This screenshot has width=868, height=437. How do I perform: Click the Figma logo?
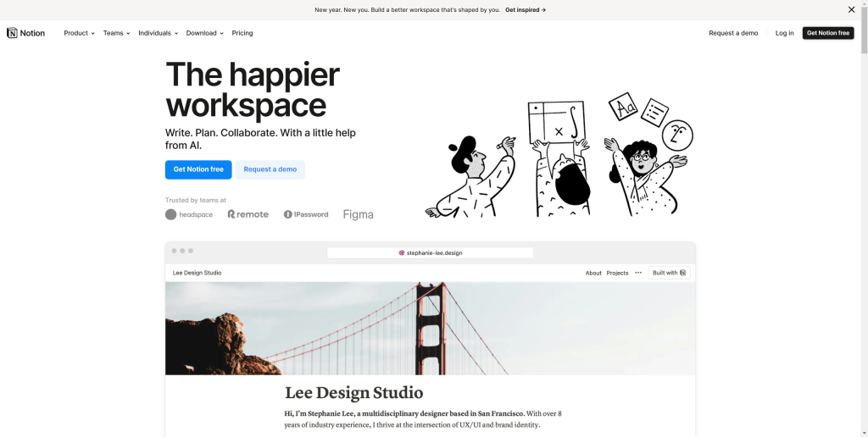pos(359,214)
